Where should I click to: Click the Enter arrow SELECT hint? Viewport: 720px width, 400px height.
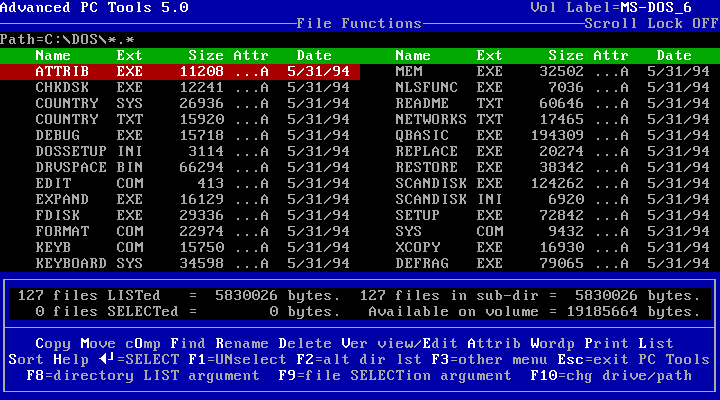[x=139, y=360]
